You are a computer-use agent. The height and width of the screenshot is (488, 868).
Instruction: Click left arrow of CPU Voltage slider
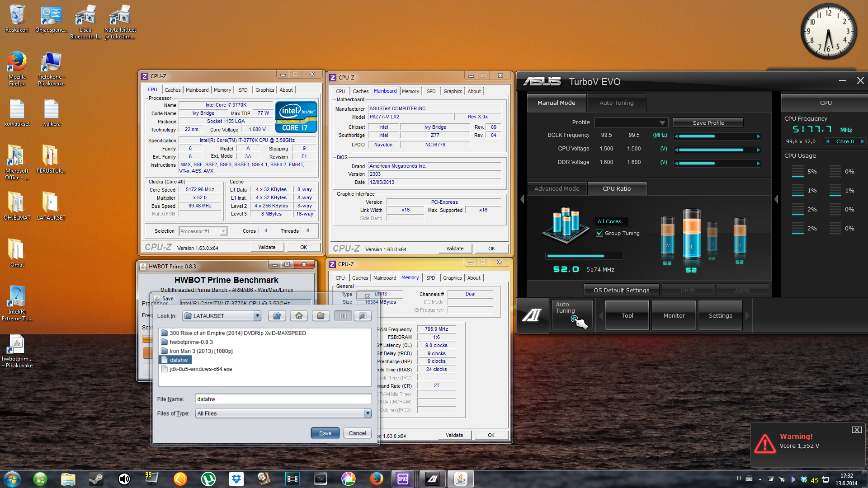(x=676, y=150)
